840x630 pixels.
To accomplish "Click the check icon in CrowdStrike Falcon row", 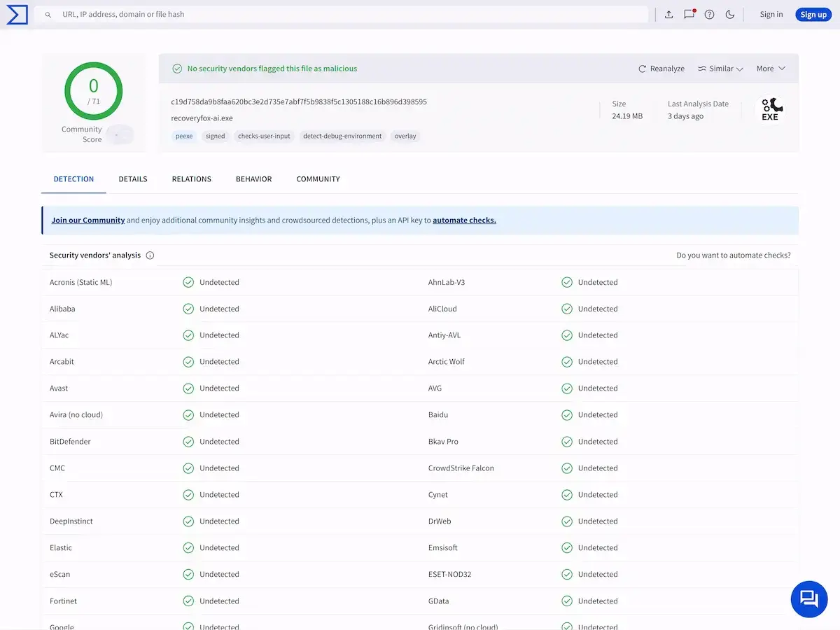I will click(567, 468).
